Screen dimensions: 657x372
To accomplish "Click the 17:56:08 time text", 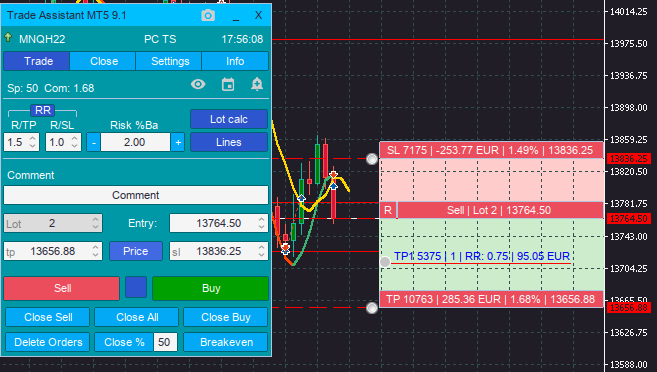I will point(242,39).
